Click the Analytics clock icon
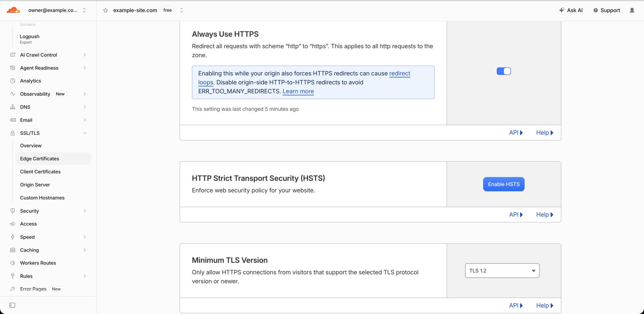 coord(12,81)
